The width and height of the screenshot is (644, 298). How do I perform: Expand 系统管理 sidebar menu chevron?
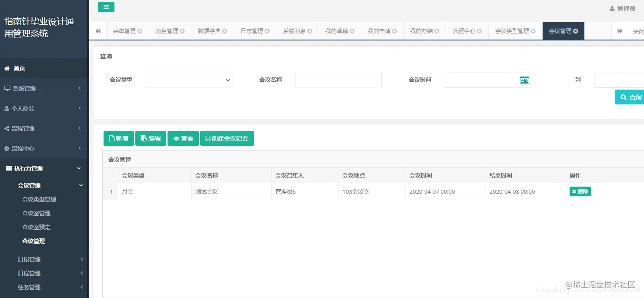pyautogui.click(x=80, y=88)
